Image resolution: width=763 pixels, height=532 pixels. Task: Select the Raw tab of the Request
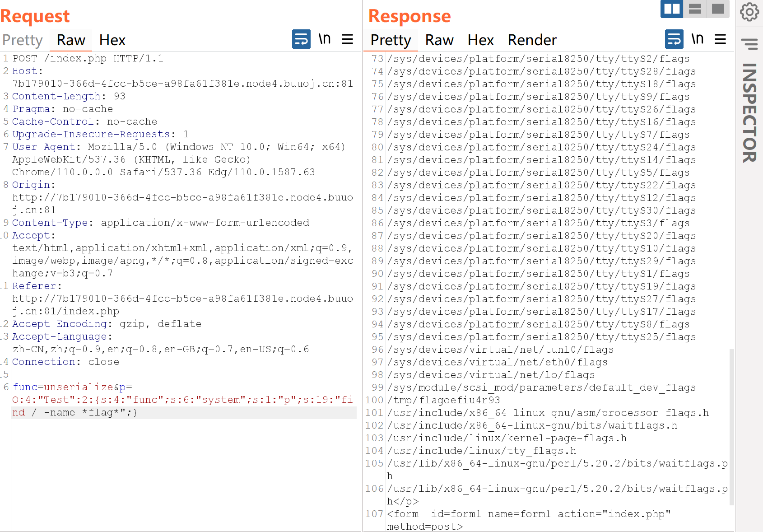click(x=70, y=40)
